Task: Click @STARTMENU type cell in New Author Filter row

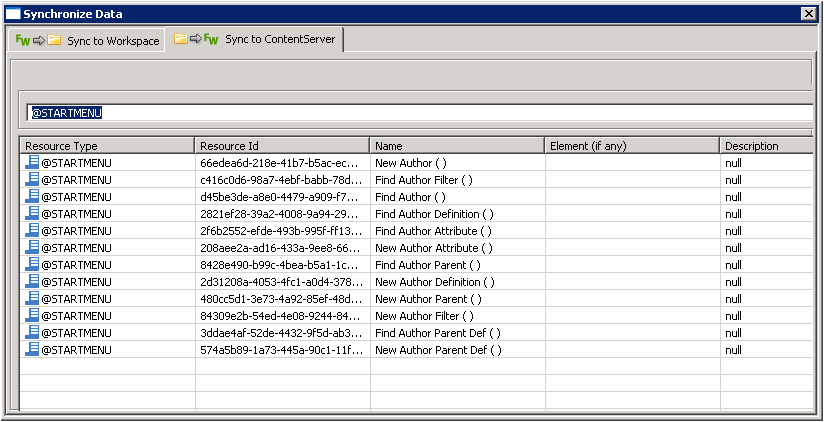Action: point(76,316)
